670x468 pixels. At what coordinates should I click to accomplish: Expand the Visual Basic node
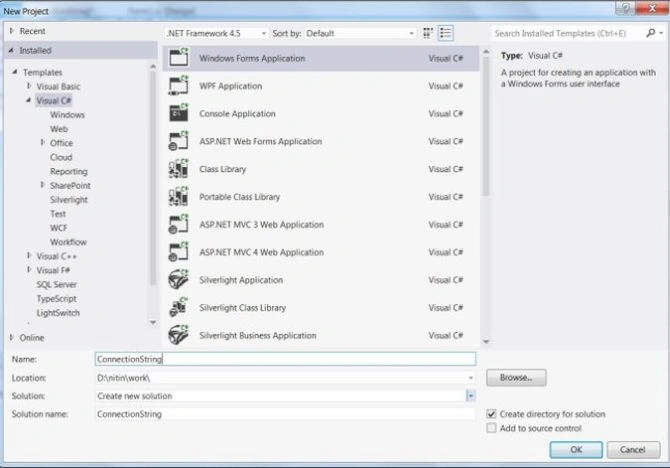point(29,86)
